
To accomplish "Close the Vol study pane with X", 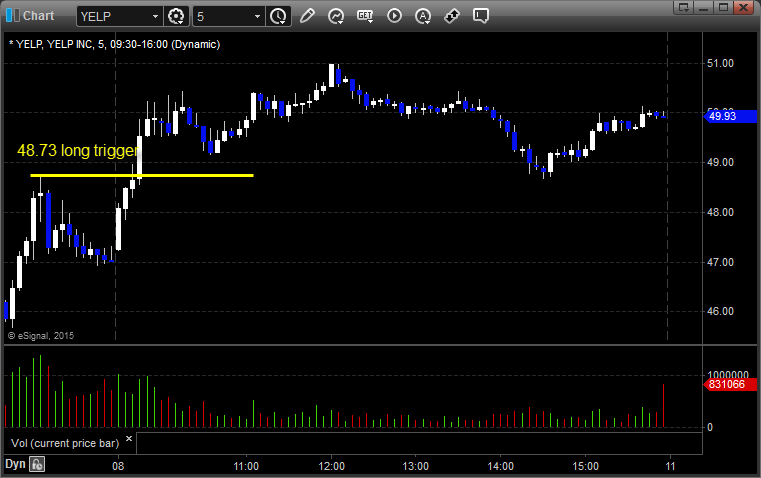I will 129,439.
